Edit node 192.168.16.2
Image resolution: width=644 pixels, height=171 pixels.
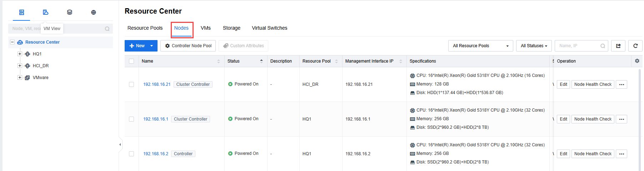tap(563, 154)
